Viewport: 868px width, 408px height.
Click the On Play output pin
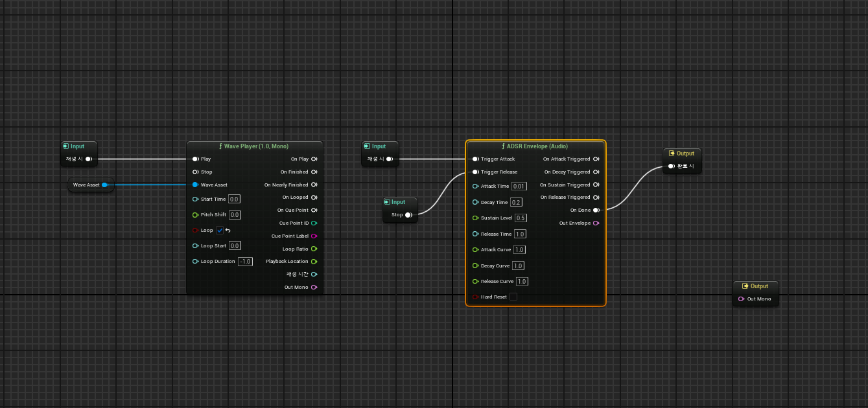(314, 159)
